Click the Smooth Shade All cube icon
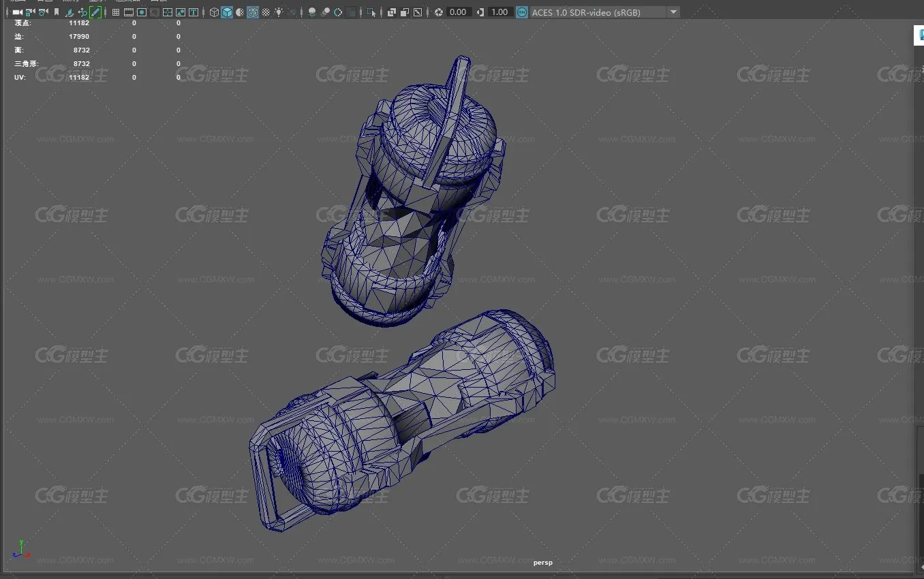The image size is (924, 579). coord(226,12)
